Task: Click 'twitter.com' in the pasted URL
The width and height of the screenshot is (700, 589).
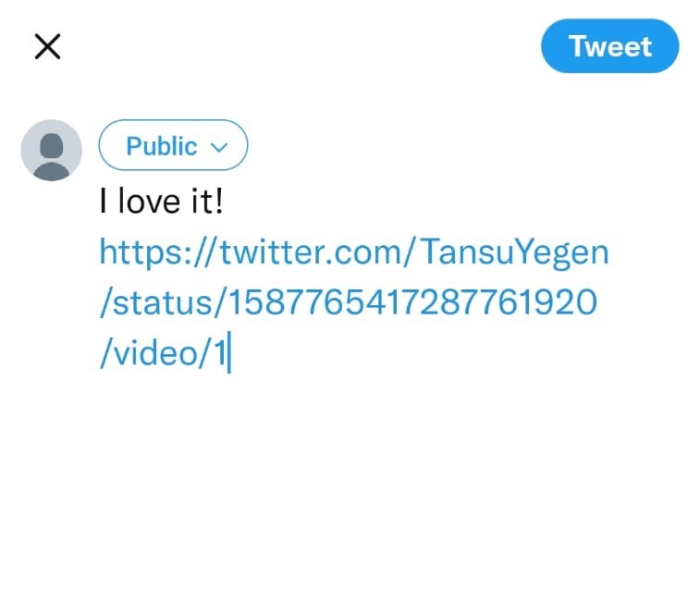Action: pyautogui.click(x=311, y=252)
